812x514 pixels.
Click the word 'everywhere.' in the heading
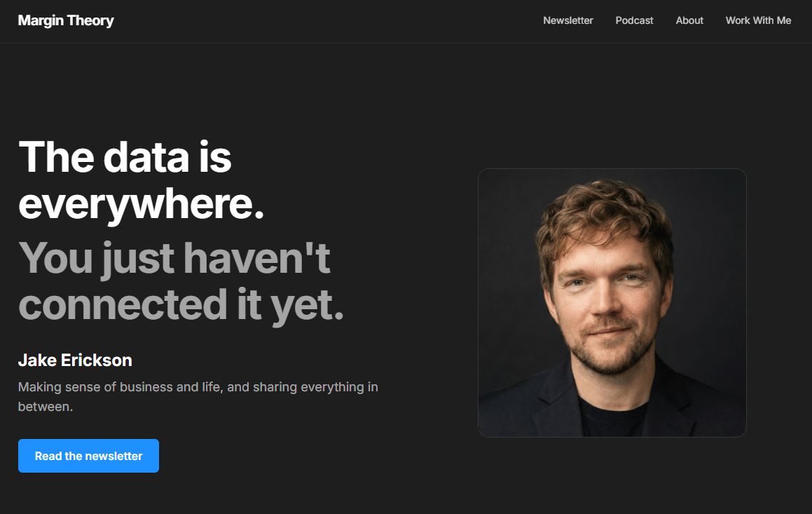[141, 205]
